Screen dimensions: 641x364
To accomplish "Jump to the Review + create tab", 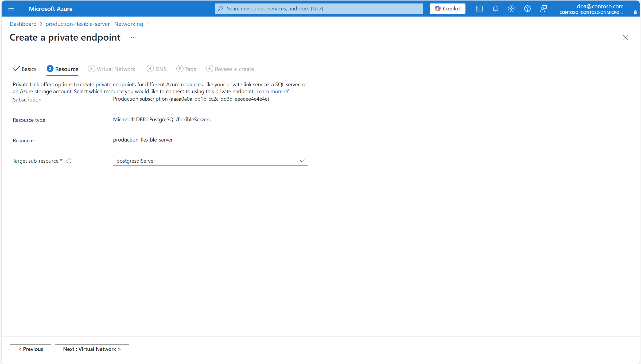I will click(230, 69).
